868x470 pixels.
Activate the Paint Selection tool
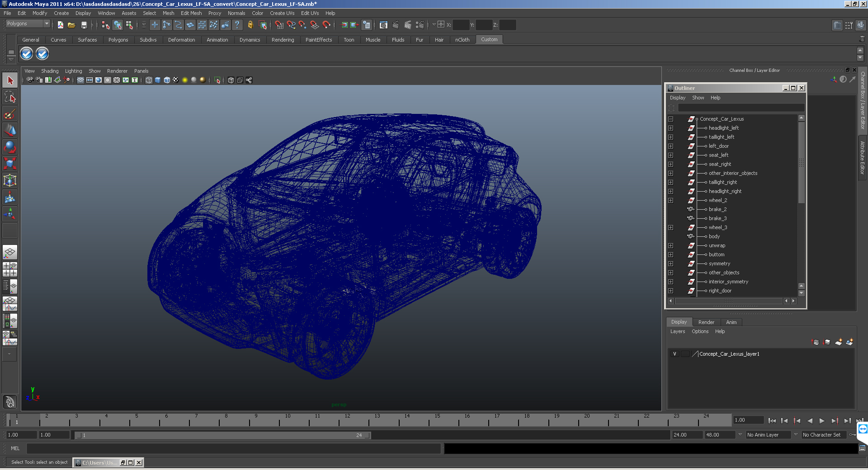(x=10, y=114)
